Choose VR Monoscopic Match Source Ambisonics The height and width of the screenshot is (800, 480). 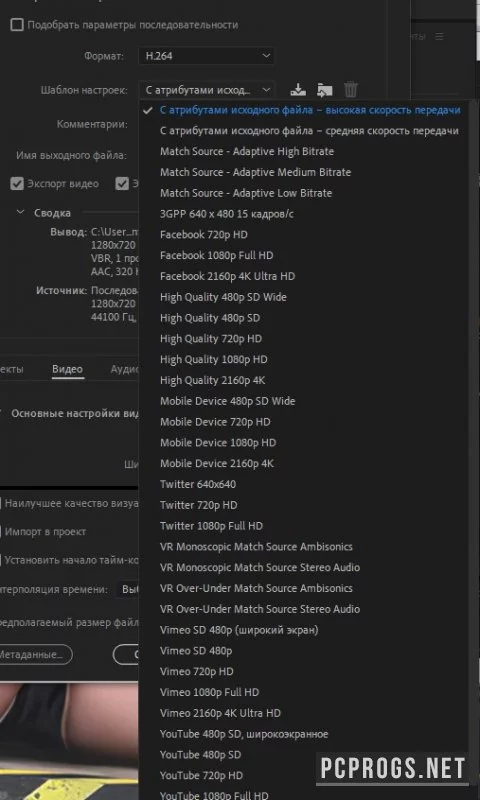(256, 546)
